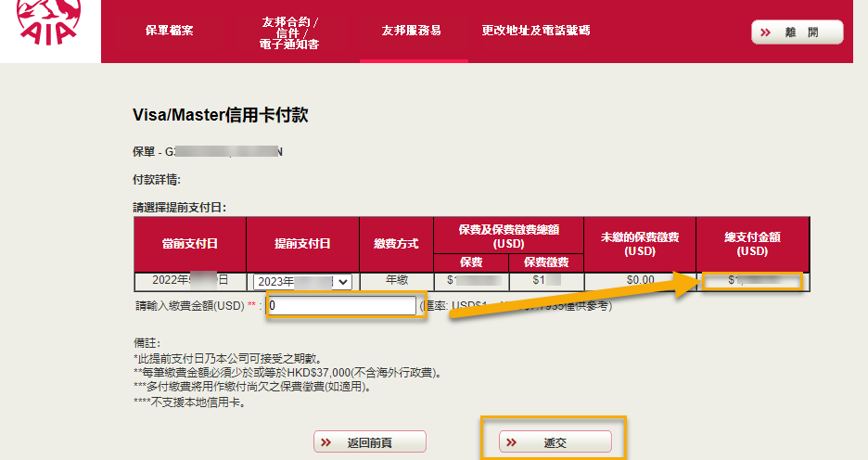868x460 pixels.
Task: Click the 當前支付日 column header
Action: point(189,244)
